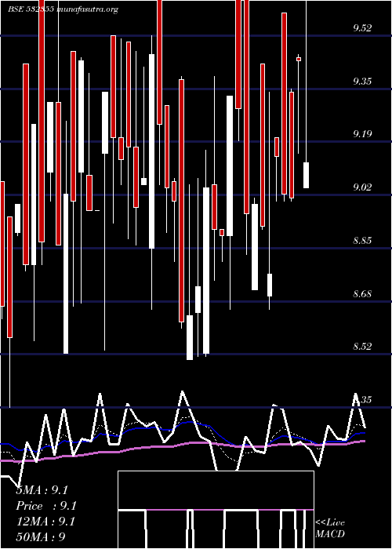
Task: Click the 12MA : 9.1 legend entry
Action: pos(45,522)
